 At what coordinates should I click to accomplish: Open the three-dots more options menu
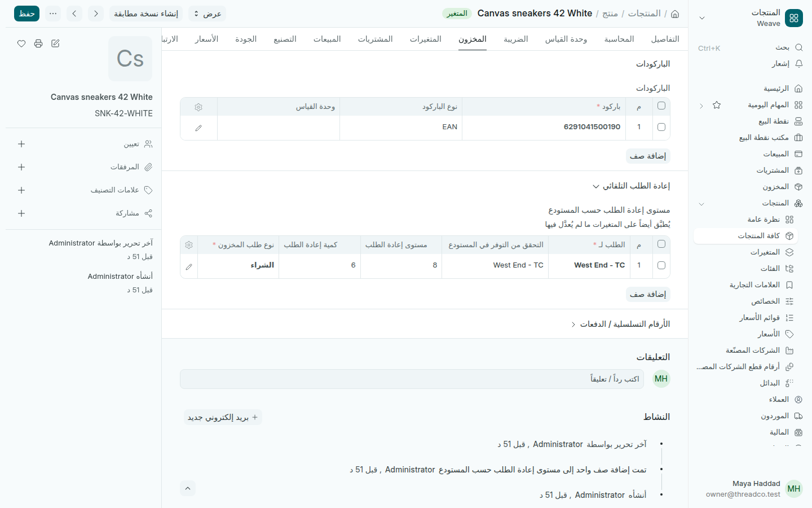[x=53, y=14]
